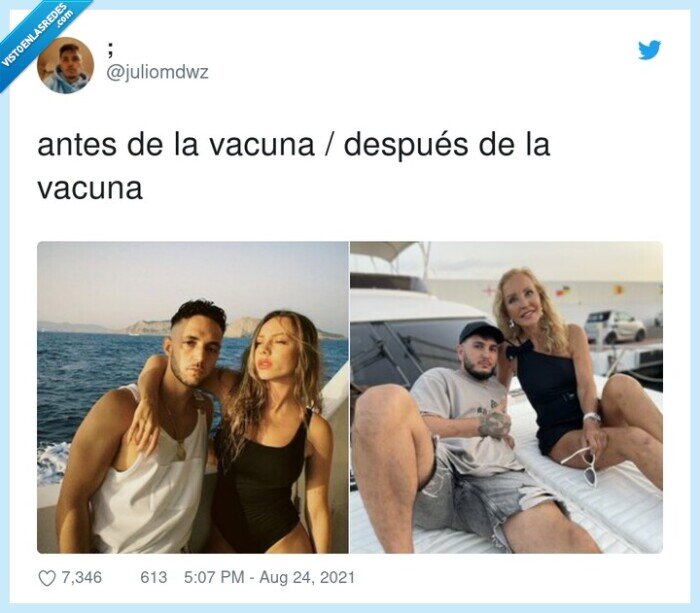Screen dimensions: 700x613
Task: Click the second line 'vacuna' text
Action: click(90, 188)
